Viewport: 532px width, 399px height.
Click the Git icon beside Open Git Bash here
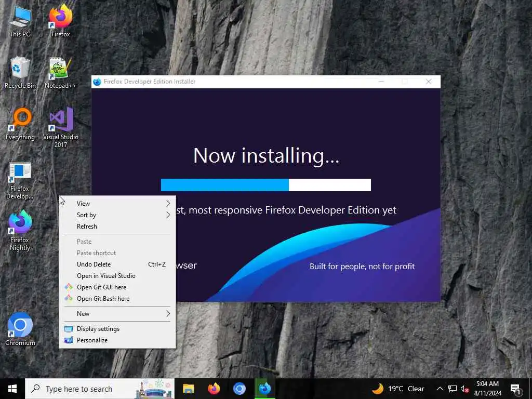[69, 299]
